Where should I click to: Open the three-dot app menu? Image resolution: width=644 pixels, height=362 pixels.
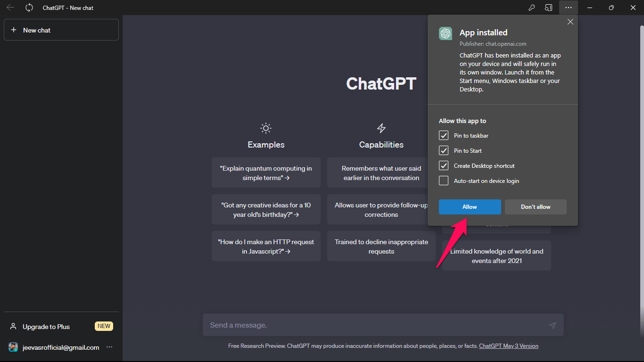point(569,8)
